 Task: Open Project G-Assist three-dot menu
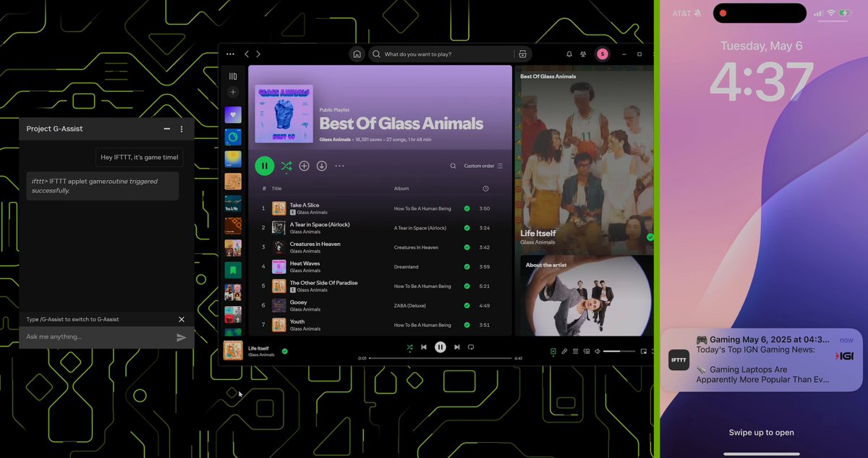tap(182, 129)
